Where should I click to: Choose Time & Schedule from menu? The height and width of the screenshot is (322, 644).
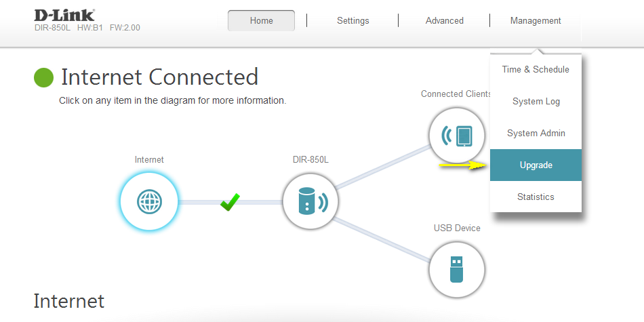coord(536,70)
